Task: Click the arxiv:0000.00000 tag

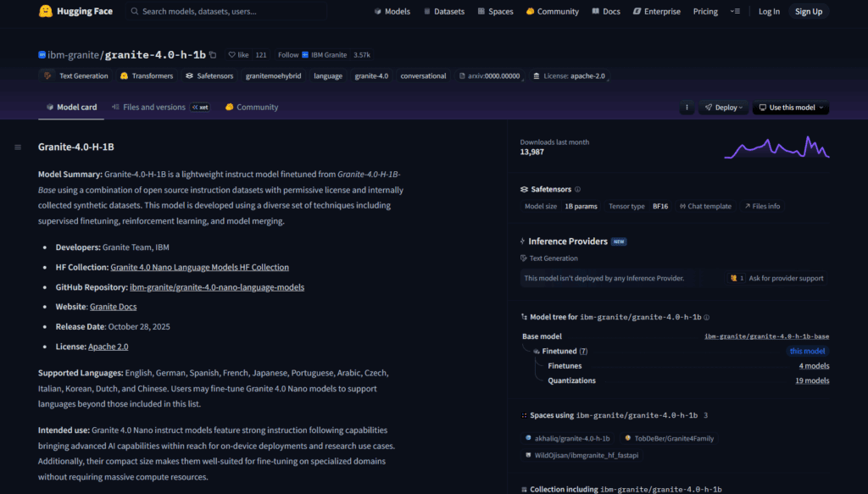Action: (489, 75)
